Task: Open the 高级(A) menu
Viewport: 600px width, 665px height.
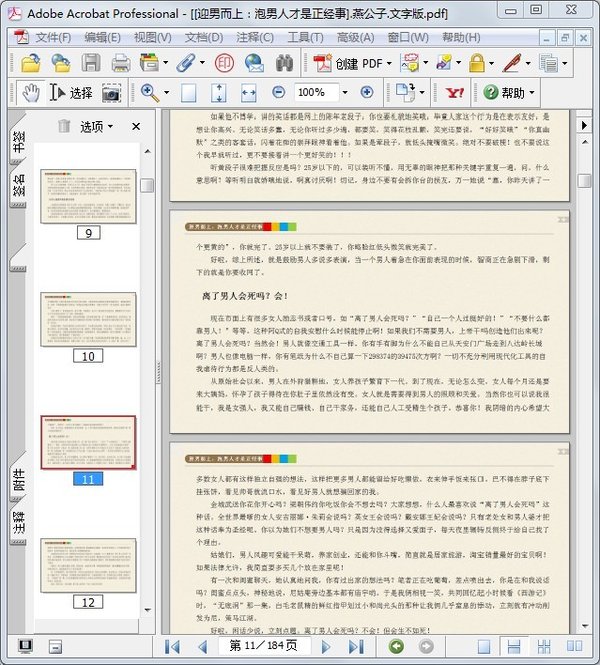Action: click(355, 38)
